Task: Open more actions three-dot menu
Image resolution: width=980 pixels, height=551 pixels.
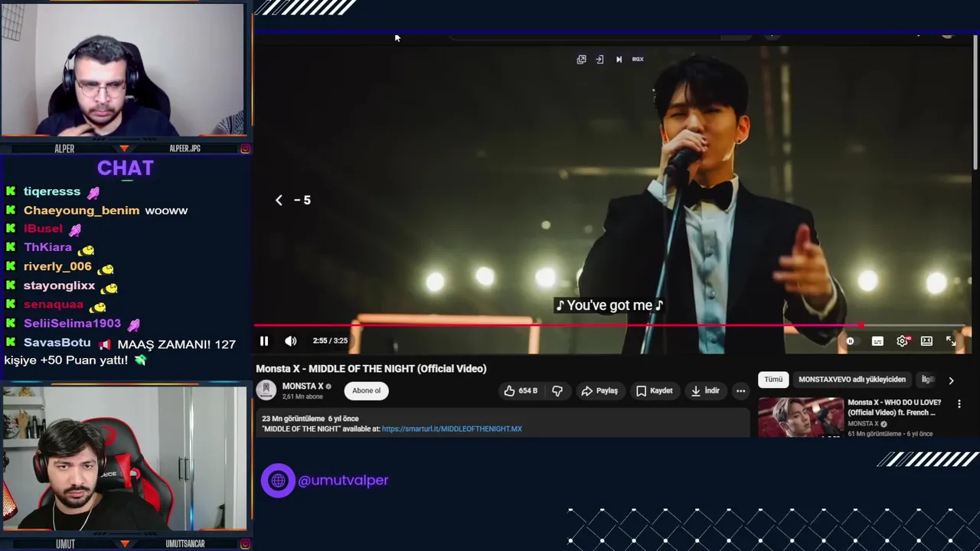Action: click(x=740, y=390)
